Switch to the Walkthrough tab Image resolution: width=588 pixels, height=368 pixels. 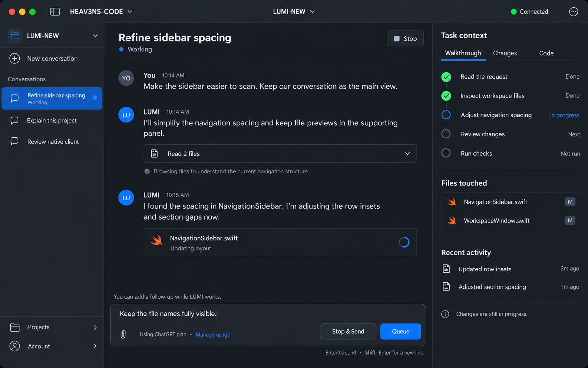pos(463,53)
